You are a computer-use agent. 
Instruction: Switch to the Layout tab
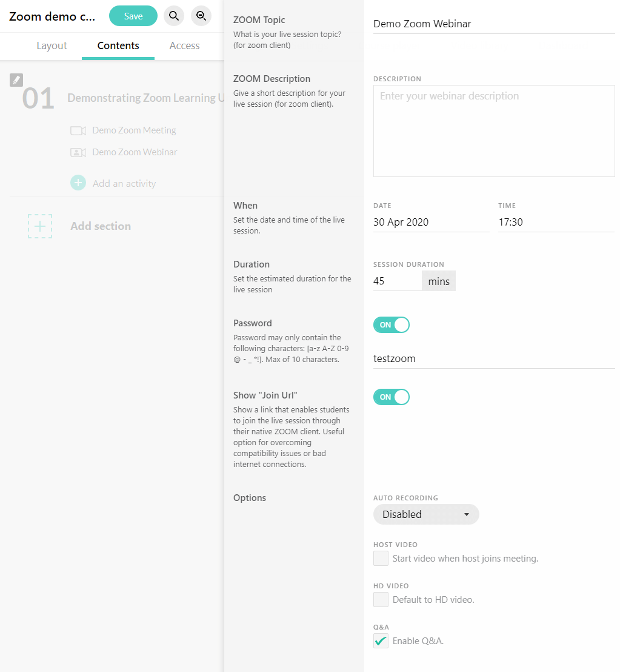click(x=52, y=45)
